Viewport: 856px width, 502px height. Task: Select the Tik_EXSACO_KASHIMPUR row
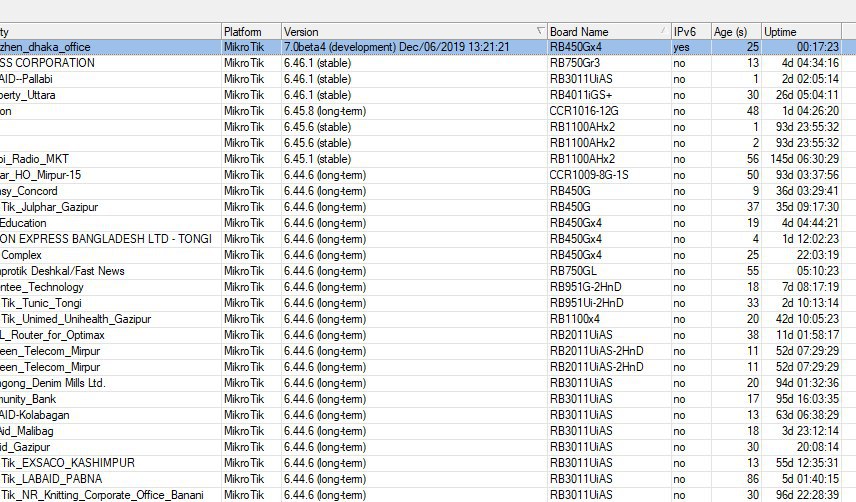click(428, 463)
